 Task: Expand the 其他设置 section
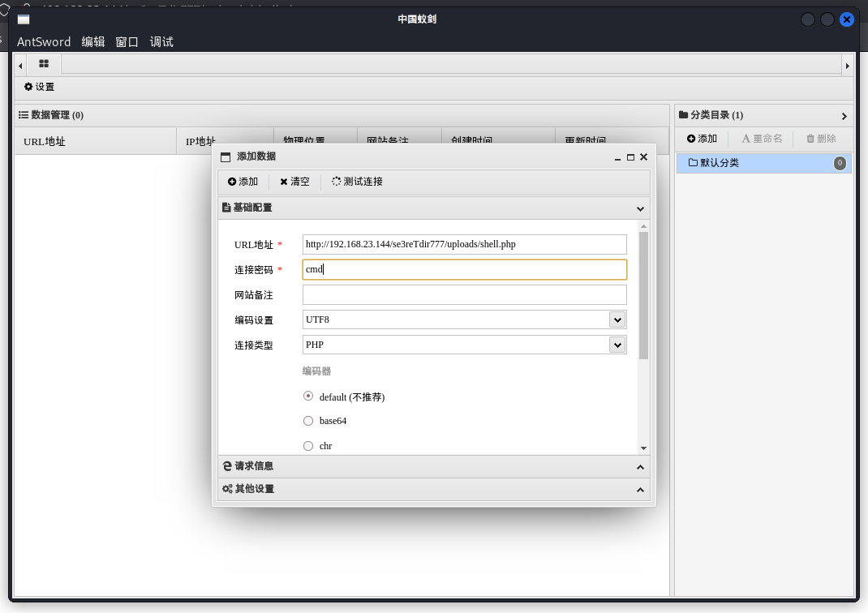pyautogui.click(x=433, y=490)
